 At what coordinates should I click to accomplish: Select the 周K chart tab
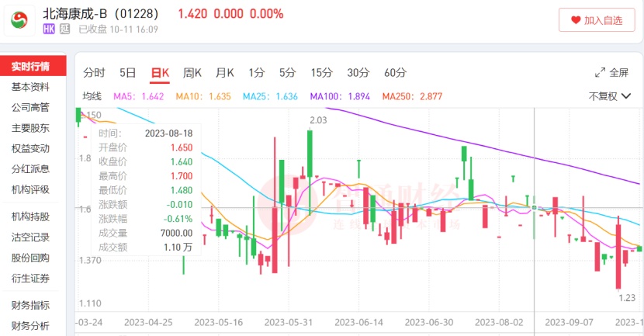coord(192,73)
